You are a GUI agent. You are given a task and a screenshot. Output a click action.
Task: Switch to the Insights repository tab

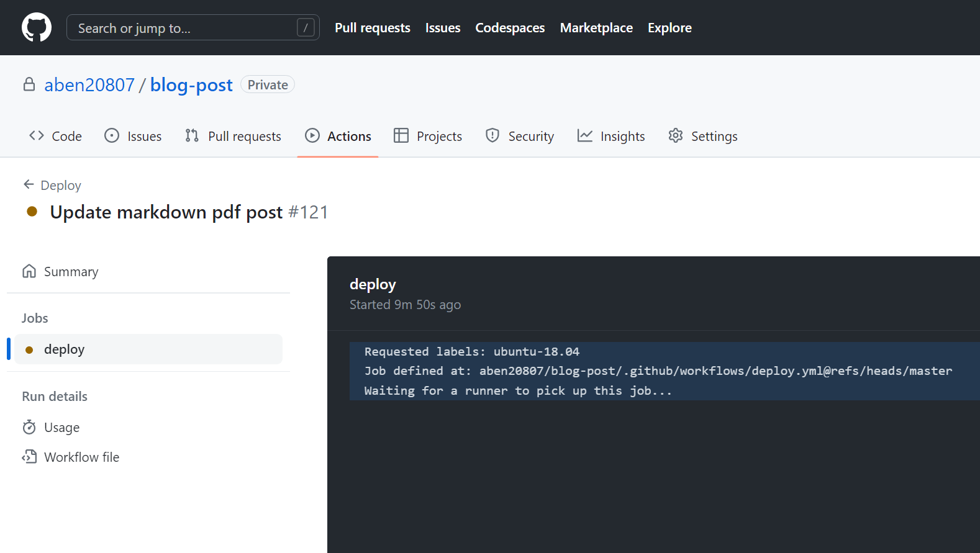coord(611,136)
